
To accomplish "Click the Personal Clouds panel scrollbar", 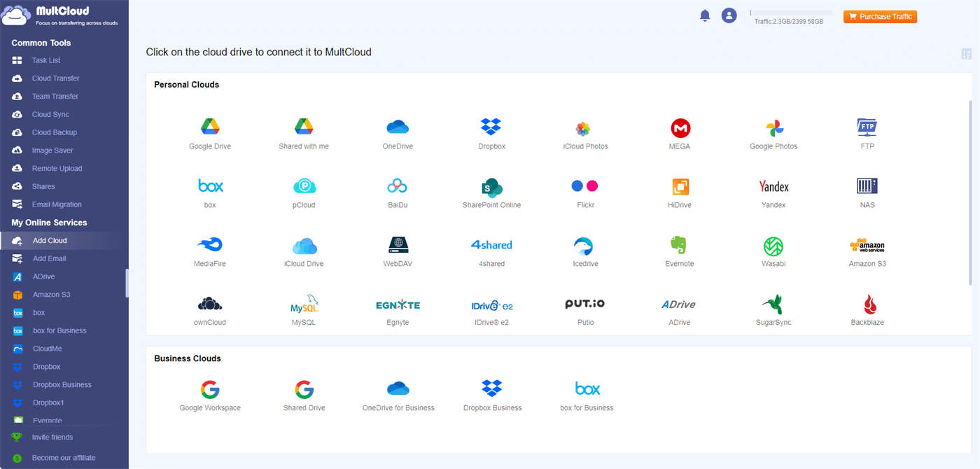I will point(970,192).
